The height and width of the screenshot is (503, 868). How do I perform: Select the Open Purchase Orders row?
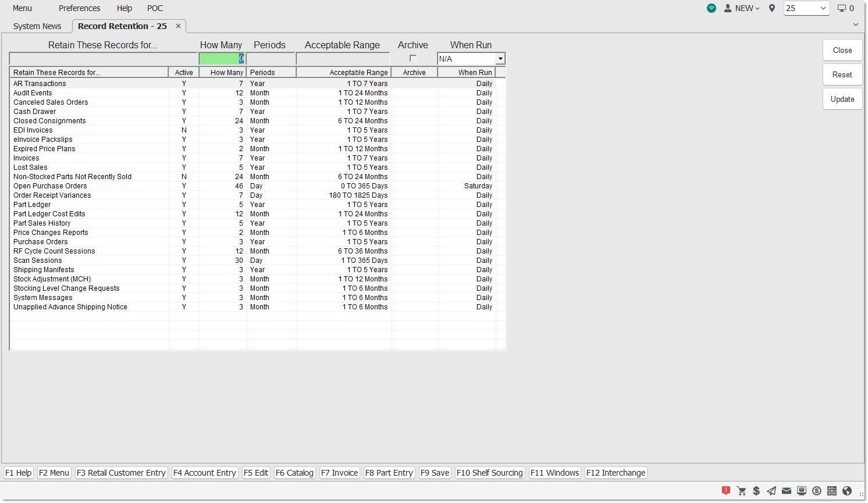click(x=50, y=186)
